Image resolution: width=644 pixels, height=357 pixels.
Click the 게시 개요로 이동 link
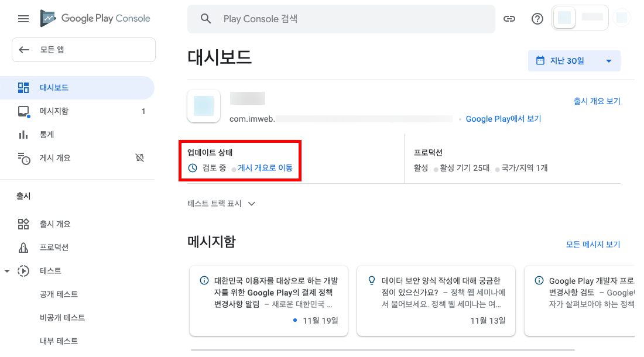pyautogui.click(x=265, y=168)
